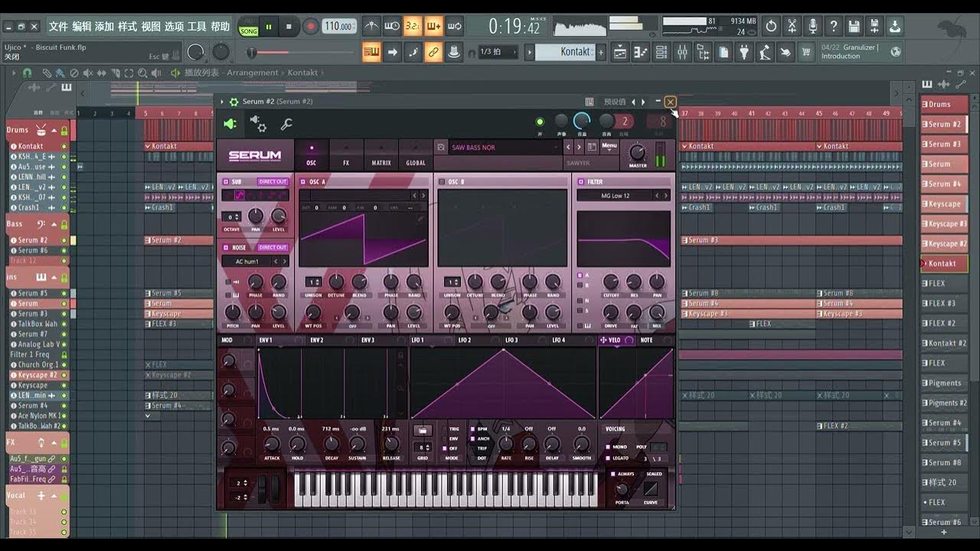Open the 添加 menu

pos(104,26)
